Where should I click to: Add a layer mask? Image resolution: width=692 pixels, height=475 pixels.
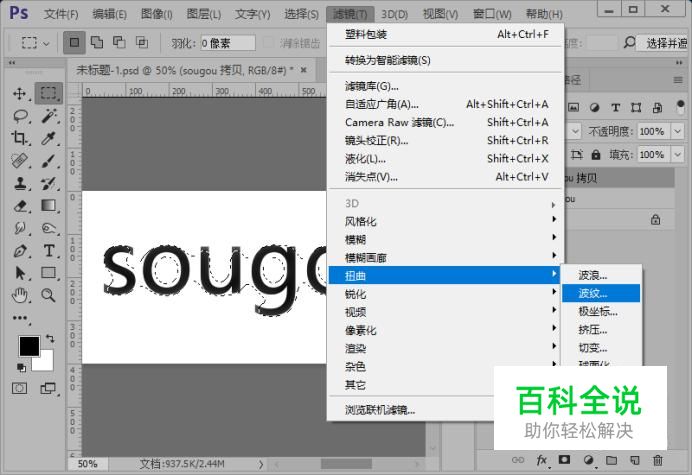click(564, 460)
